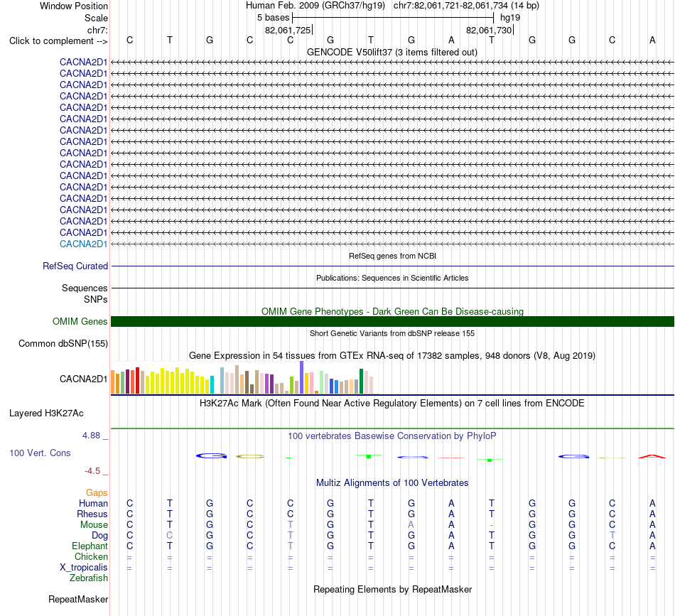Viewport: 675px width, 616px height.
Task: Click the 'Zebrafish' species label
Action: (89, 578)
